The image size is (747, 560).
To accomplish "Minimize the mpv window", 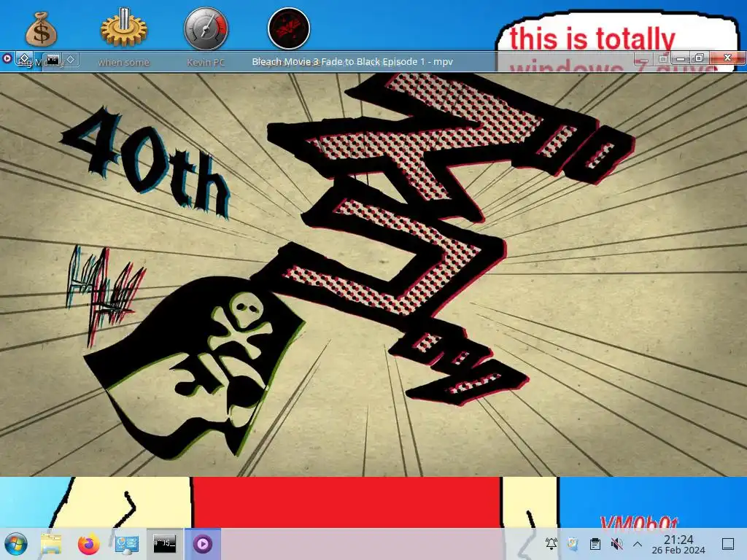I will click(681, 58).
